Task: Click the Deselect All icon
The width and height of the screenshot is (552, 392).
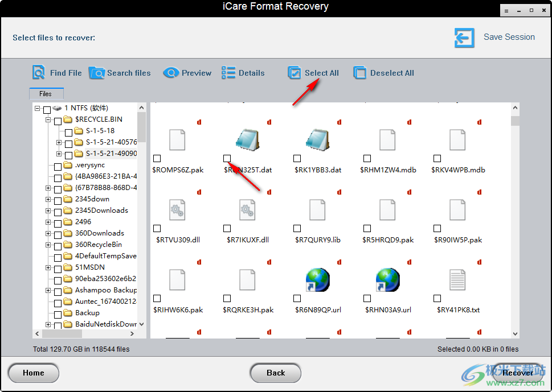Action: click(x=360, y=73)
